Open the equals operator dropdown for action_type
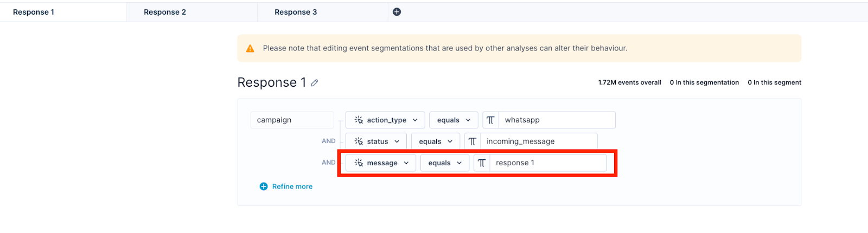Viewport: 868px width, 233px height. click(x=454, y=120)
